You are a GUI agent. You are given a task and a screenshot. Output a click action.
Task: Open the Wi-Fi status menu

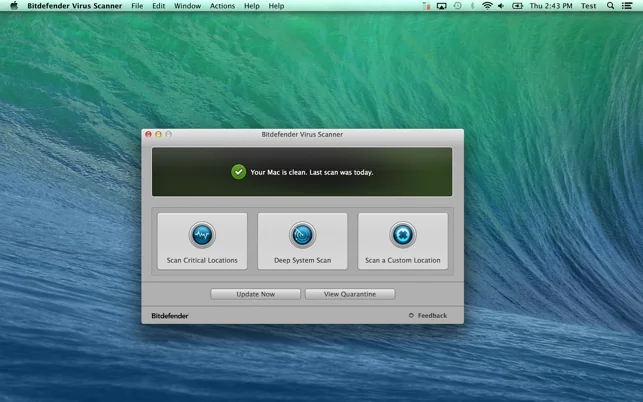coord(487,6)
